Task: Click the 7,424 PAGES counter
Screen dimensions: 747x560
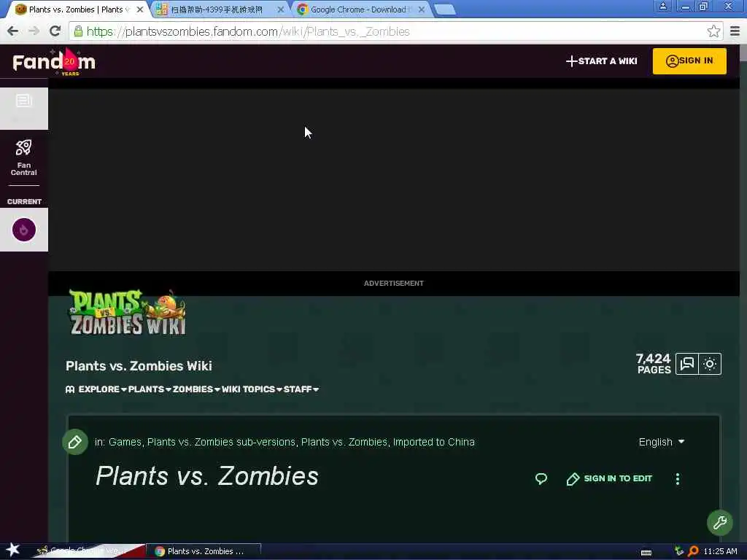Action: pos(653,364)
